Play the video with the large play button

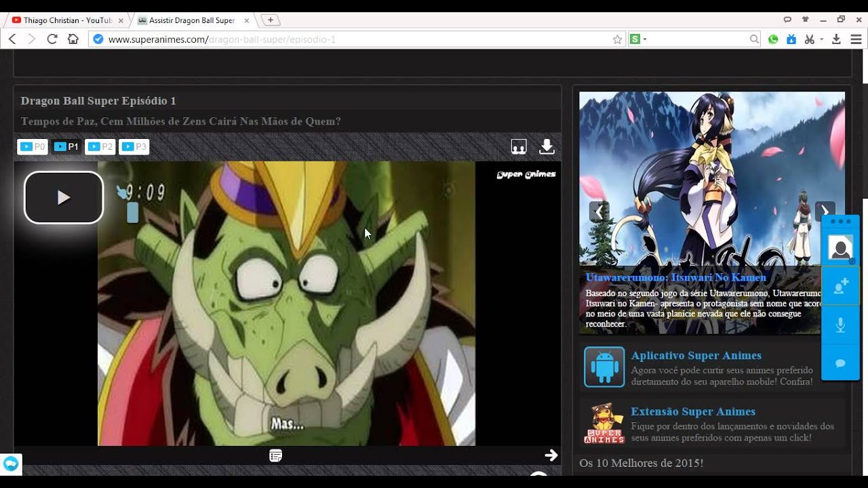(x=64, y=197)
